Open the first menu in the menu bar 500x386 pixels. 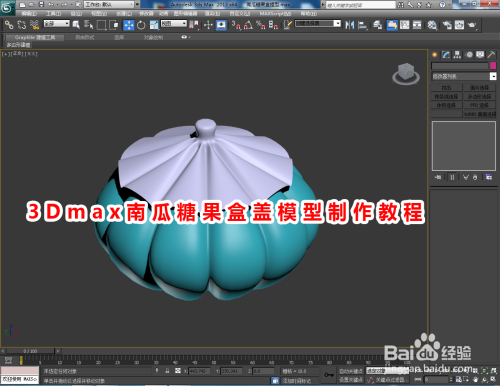[x=30, y=14]
